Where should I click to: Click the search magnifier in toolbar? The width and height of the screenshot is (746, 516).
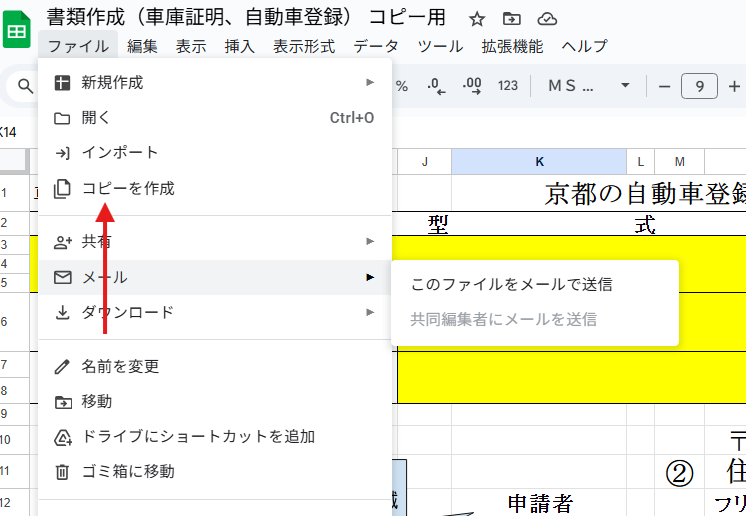[26, 86]
